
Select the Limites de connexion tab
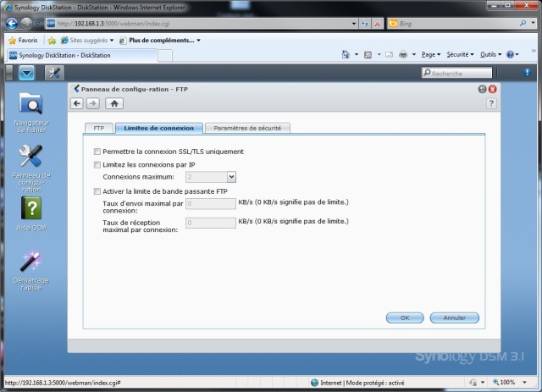click(x=158, y=128)
